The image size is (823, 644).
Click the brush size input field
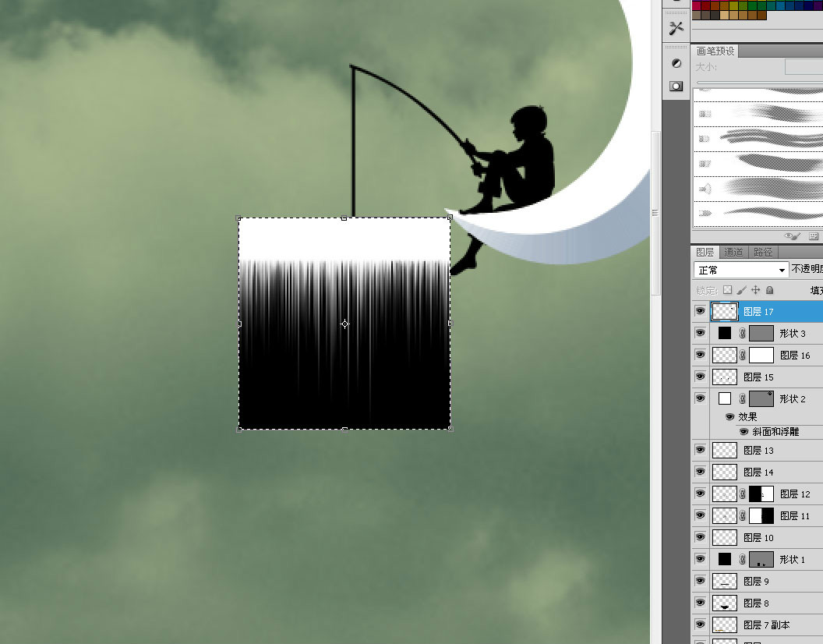[804, 67]
